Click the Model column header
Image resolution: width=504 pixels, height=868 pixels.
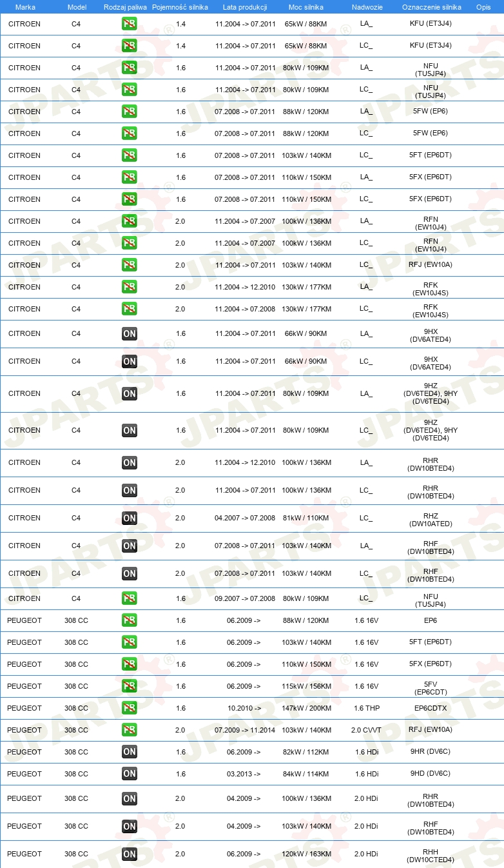coord(76,7)
